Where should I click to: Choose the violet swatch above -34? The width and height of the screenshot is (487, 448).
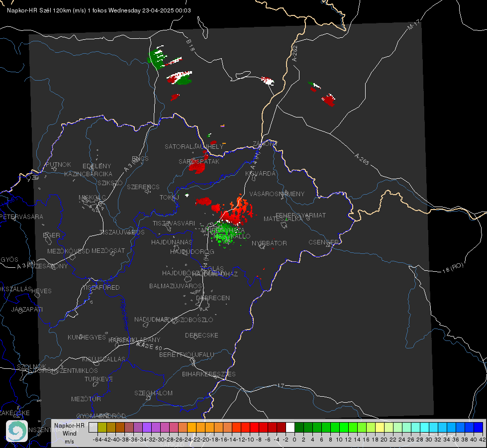[x=147, y=427]
